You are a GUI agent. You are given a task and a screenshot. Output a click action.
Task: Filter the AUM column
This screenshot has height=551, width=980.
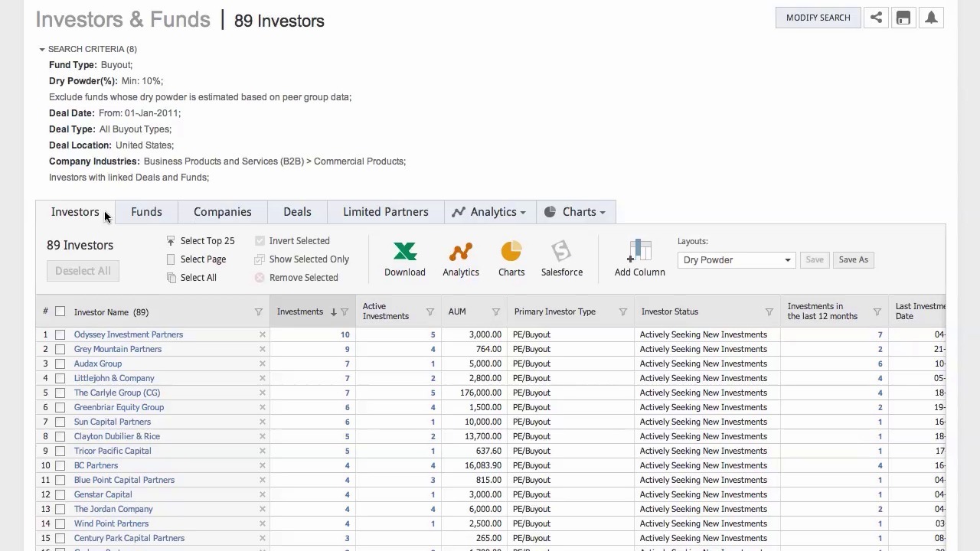click(x=496, y=312)
